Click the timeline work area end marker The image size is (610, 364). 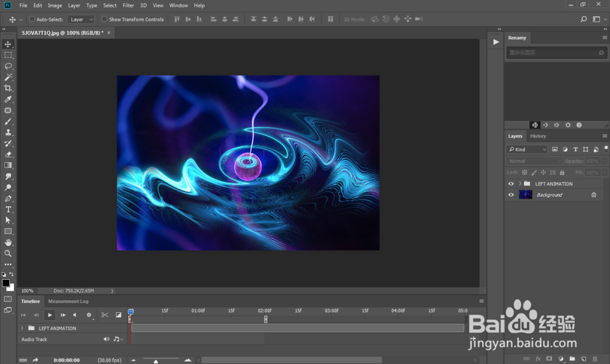point(266,319)
